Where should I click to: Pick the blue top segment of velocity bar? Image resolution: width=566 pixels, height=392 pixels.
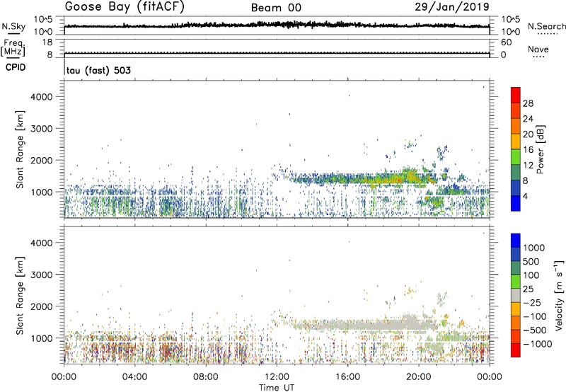coord(516,241)
